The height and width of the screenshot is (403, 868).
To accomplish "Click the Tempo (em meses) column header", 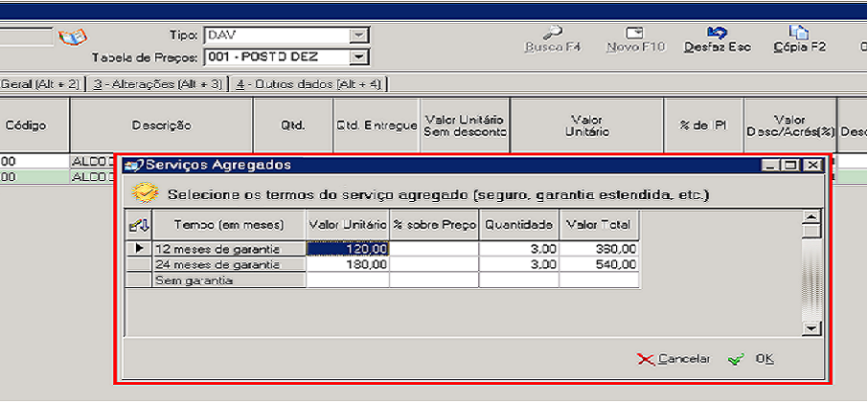I will click(229, 225).
